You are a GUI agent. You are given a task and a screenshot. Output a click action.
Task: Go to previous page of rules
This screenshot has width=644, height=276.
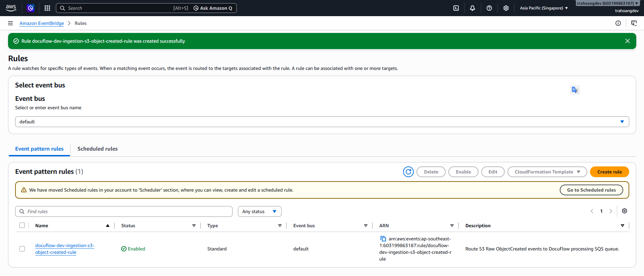(592, 211)
